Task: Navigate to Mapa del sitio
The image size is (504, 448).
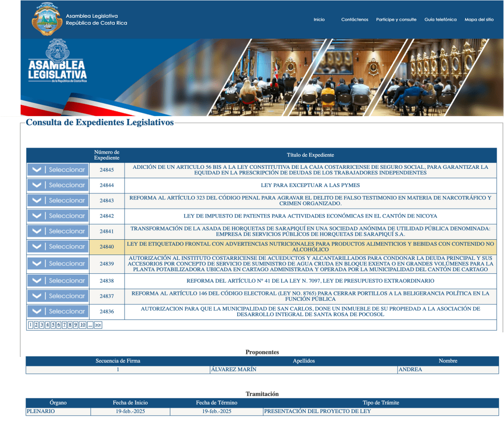Action: click(479, 20)
